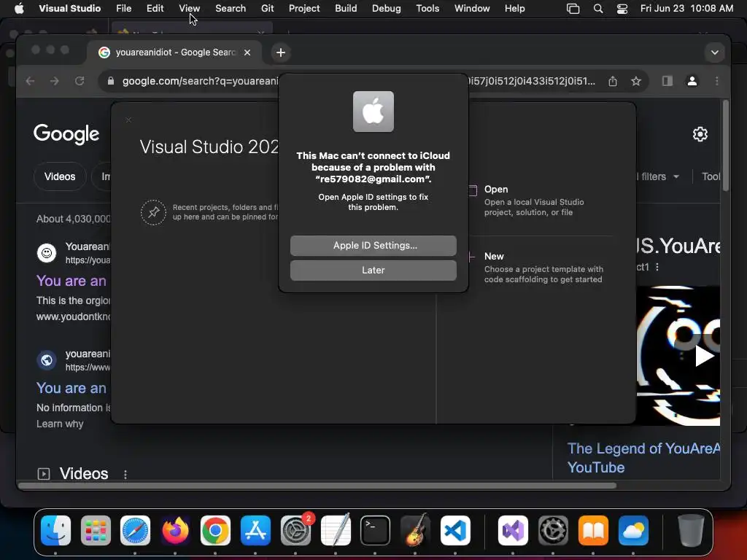Open more options next to Videos heading

125,474
